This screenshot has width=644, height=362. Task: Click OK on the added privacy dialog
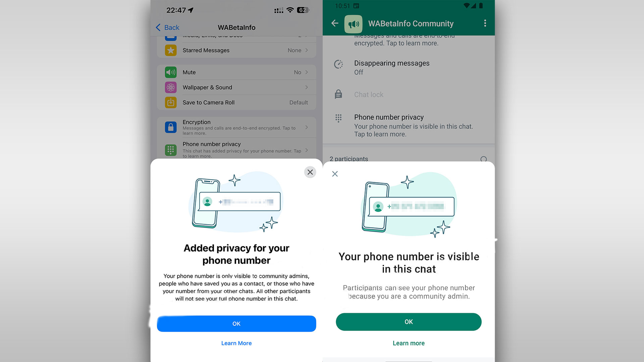[x=236, y=323]
